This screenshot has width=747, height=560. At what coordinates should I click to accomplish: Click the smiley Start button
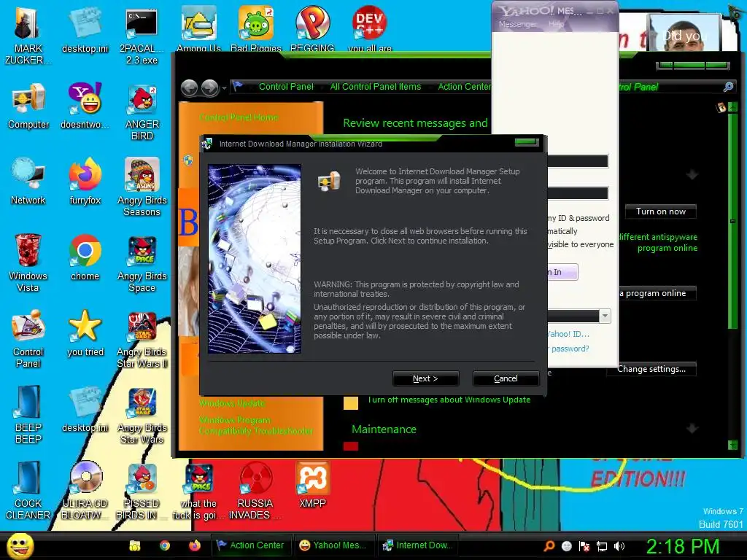(20, 545)
